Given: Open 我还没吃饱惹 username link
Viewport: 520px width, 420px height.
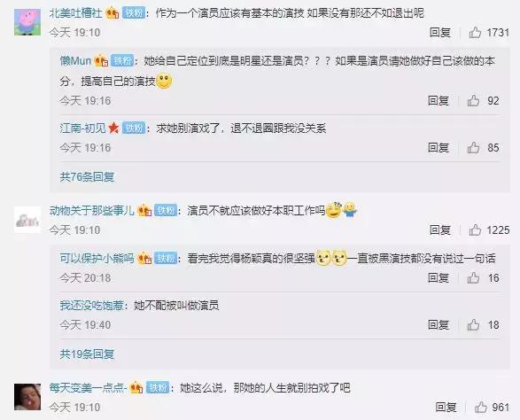Looking at the screenshot, I should pyautogui.click(x=92, y=305).
